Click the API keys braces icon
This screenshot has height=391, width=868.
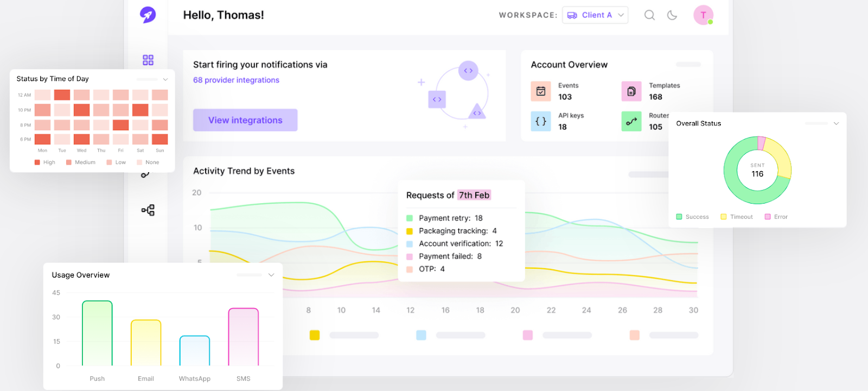point(541,122)
